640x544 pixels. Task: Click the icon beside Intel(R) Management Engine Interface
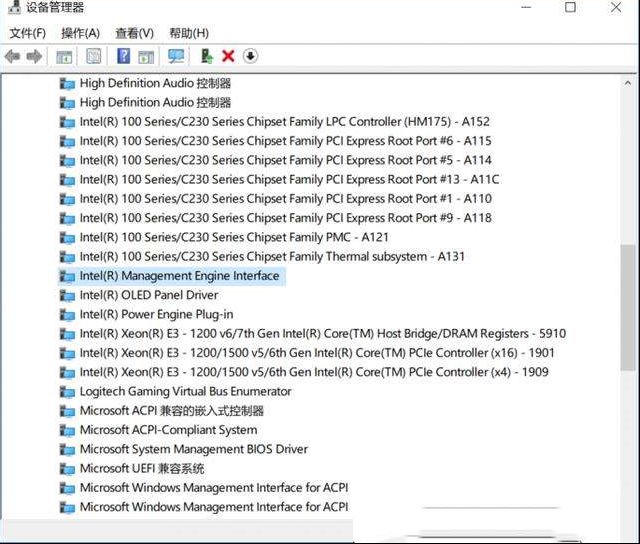pyautogui.click(x=67, y=276)
